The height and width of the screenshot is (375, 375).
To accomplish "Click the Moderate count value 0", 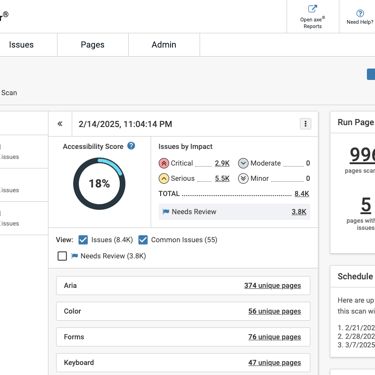I will click(308, 163).
